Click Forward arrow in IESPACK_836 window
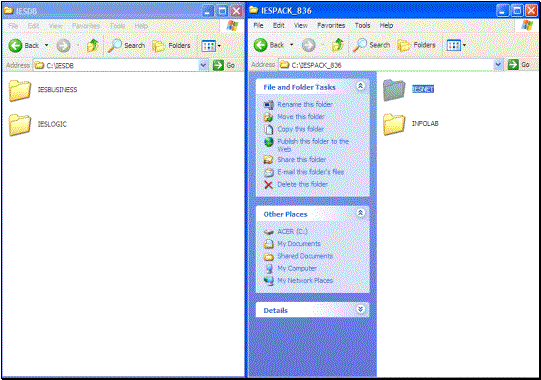 pos(308,45)
